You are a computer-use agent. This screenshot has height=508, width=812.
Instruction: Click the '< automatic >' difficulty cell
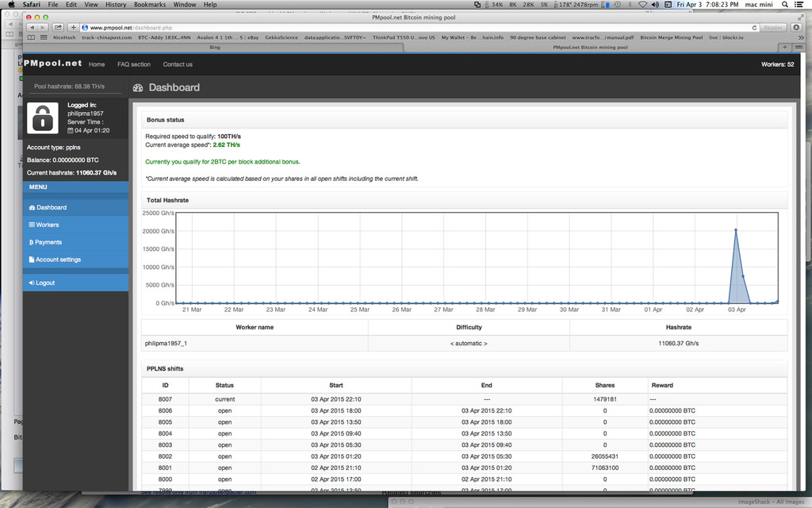tap(469, 343)
